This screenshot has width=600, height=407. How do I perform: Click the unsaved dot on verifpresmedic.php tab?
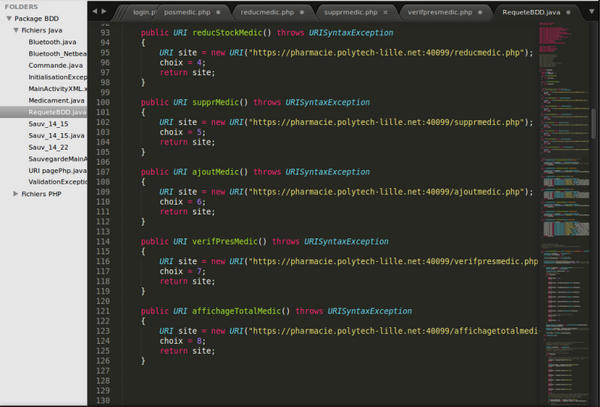(481, 11)
